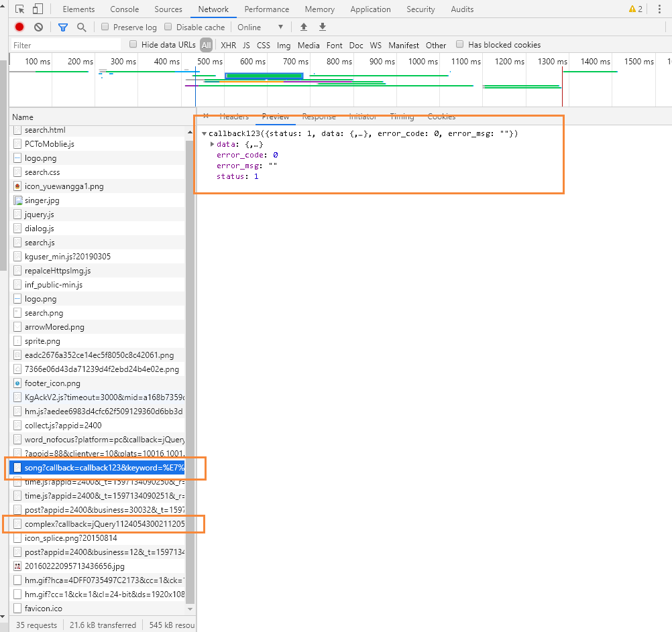
Task: Stop recording network log
Action: click(19, 27)
